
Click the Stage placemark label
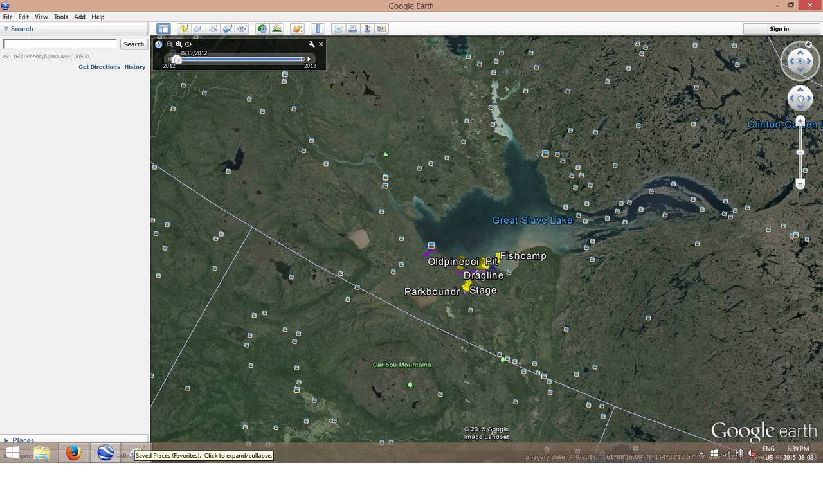(483, 290)
